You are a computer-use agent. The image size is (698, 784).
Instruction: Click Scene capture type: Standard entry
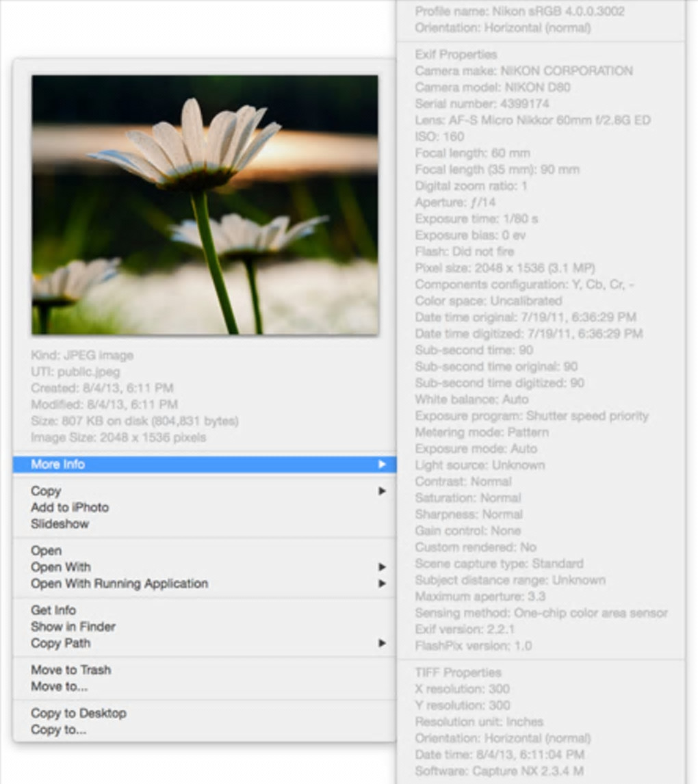point(499,564)
